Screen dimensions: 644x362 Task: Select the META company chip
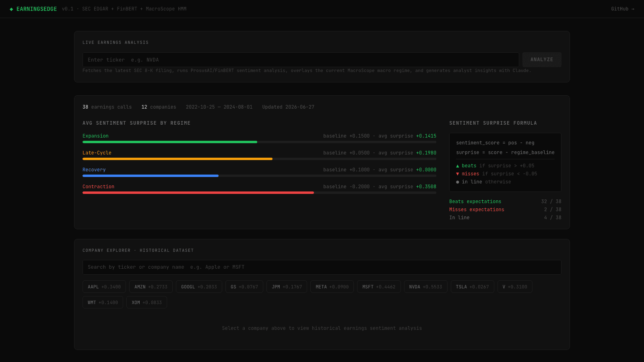click(332, 287)
